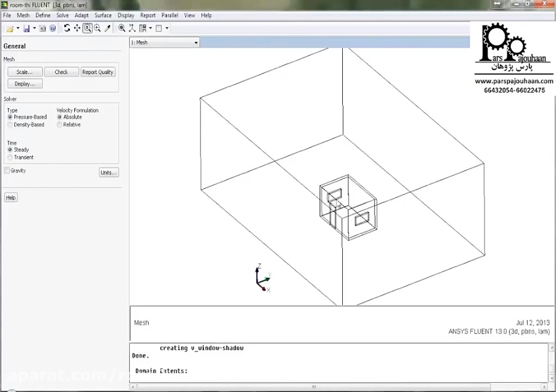Click the blue help icon in toolbar
This screenshot has width=556, height=392.
click(x=53, y=29)
